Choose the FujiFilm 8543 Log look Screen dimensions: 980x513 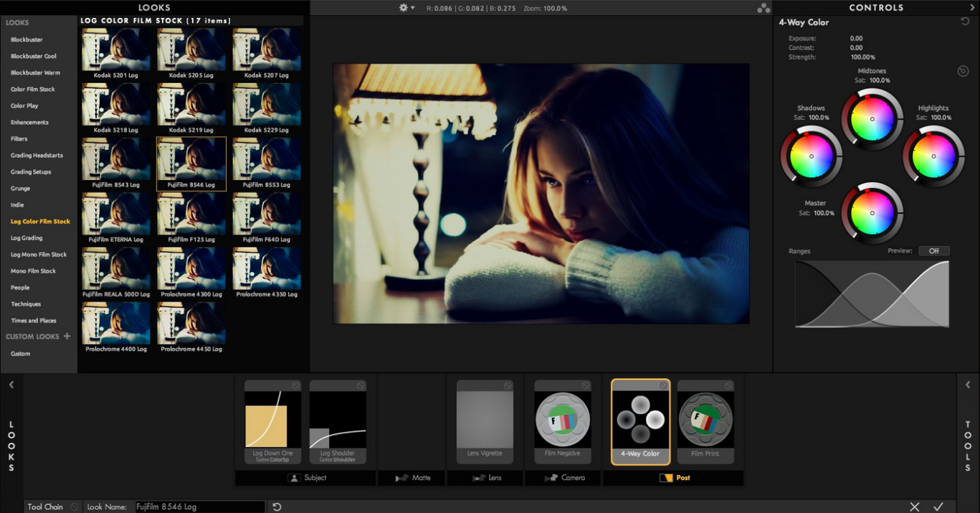click(x=116, y=164)
